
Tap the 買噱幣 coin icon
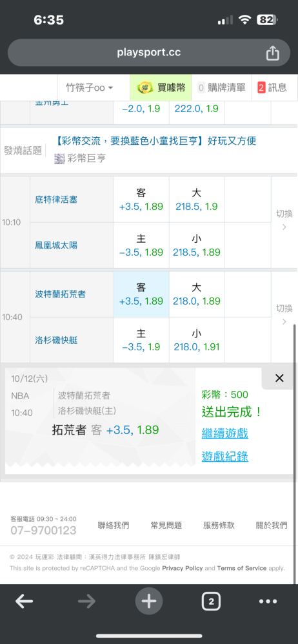tap(143, 88)
